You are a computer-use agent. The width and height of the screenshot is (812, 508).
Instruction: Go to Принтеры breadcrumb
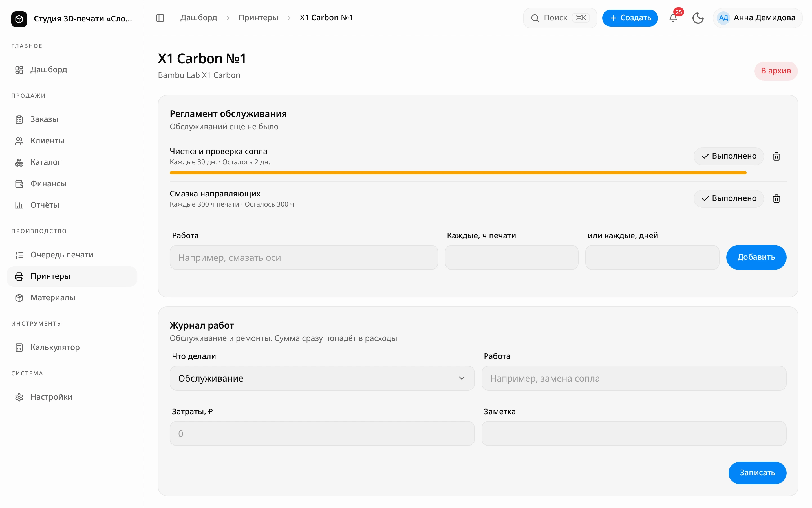point(258,18)
